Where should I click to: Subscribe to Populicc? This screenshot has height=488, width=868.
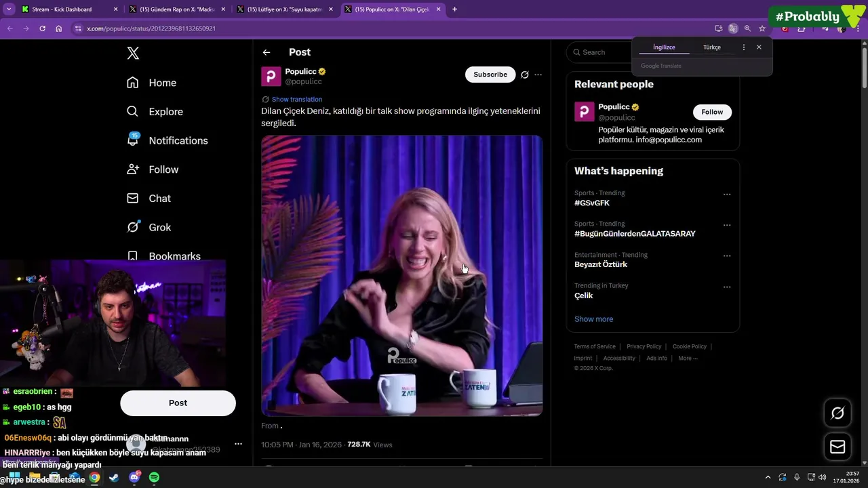point(490,75)
